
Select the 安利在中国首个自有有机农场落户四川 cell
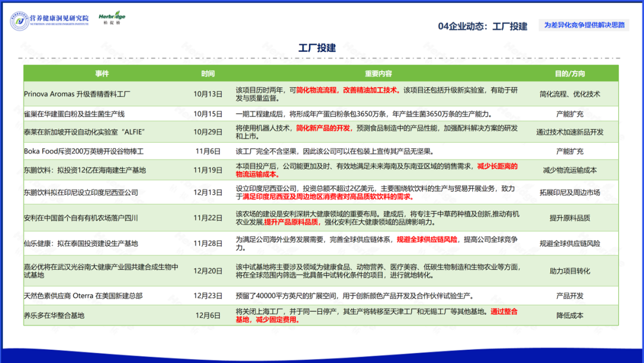(x=81, y=218)
